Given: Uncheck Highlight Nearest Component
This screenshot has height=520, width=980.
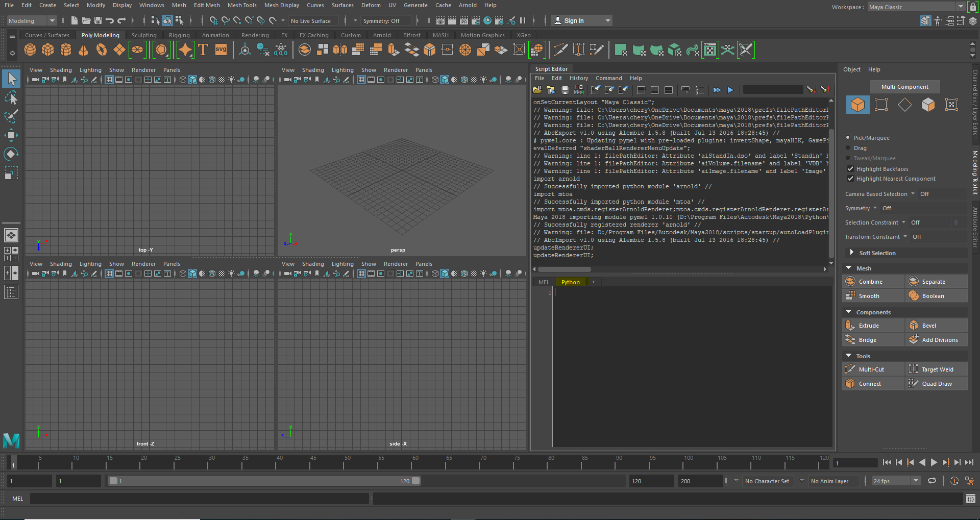Looking at the screenshot, I should click(x=850, y=179).
